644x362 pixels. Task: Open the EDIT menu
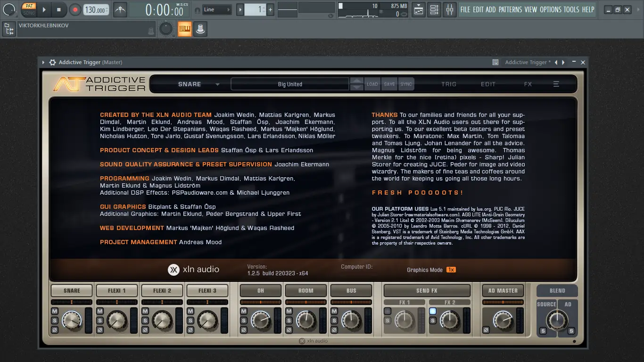[x=478, y=9]
